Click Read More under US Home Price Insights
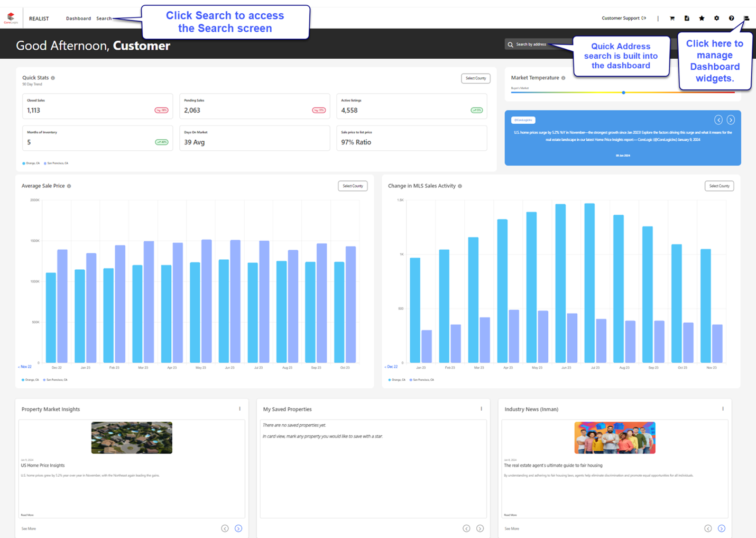The image size is (756, 538). tap(27, 515)
